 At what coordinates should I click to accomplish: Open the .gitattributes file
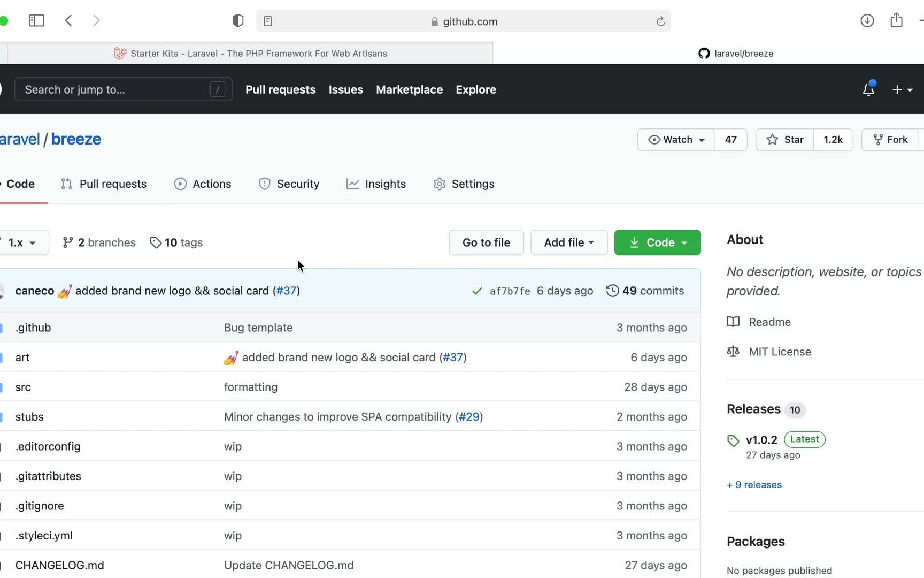[x=48, y=476]
